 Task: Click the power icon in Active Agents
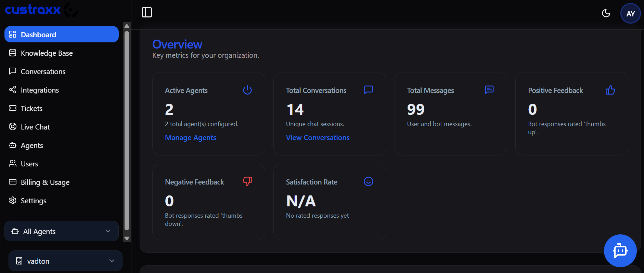(x=247, y=90)
